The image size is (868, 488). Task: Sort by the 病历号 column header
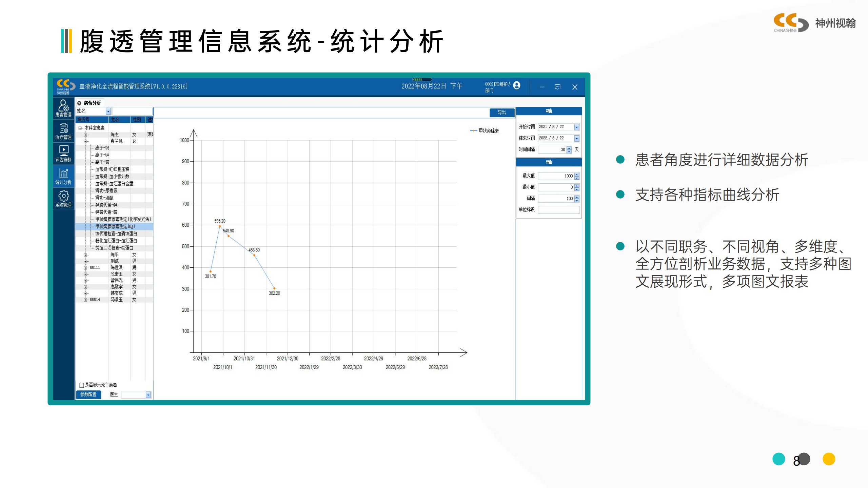tap(92, 120)
